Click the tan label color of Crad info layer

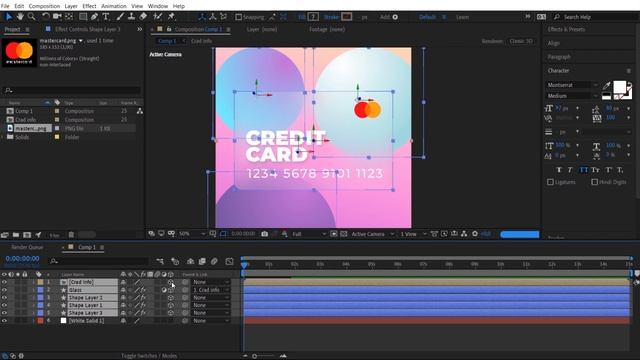coord(40,282)
